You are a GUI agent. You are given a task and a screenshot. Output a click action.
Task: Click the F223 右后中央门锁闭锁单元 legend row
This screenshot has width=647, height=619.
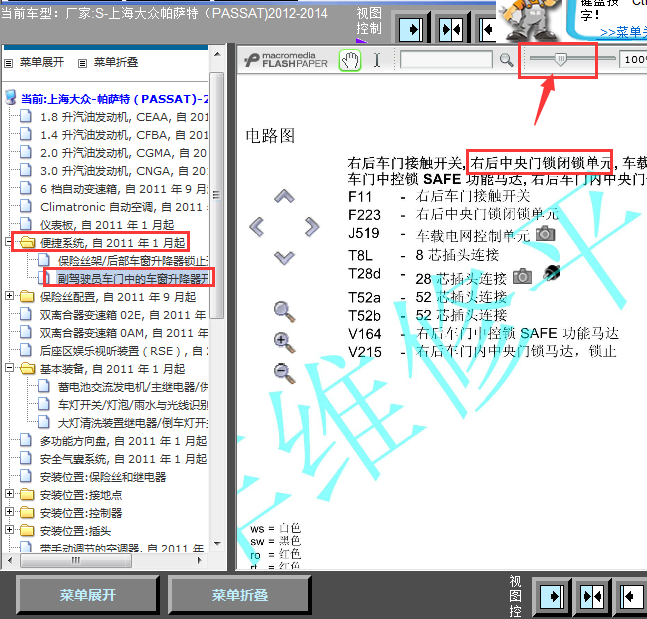453,215
